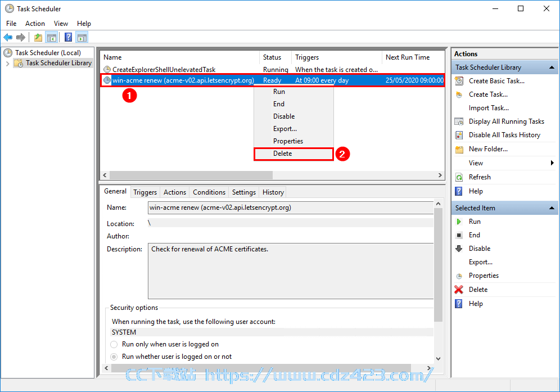560x392 pixels.
Task: Click the green Run icon under Selected Item
Action: pyautogui.click(x=459, y=222)
